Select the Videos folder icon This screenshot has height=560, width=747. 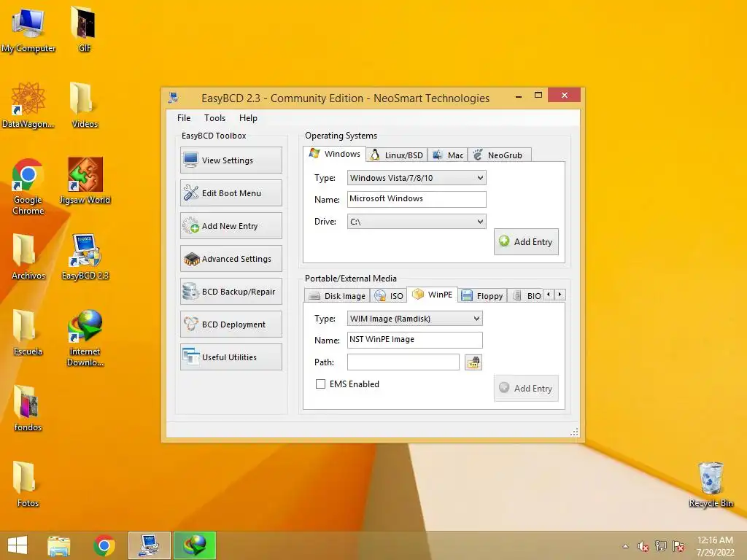tap(85, 105)
